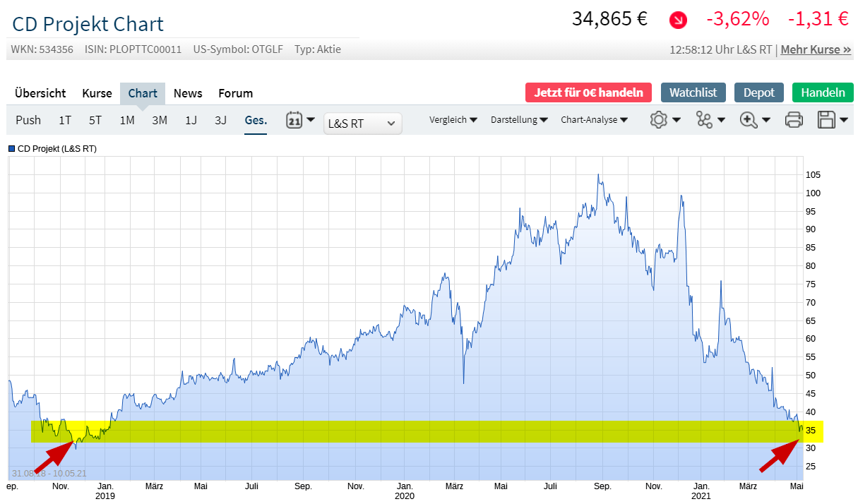The image size is (858, 504).
Task: Click Jetzt für 0€ handeln button
Action: click(588, 92)
